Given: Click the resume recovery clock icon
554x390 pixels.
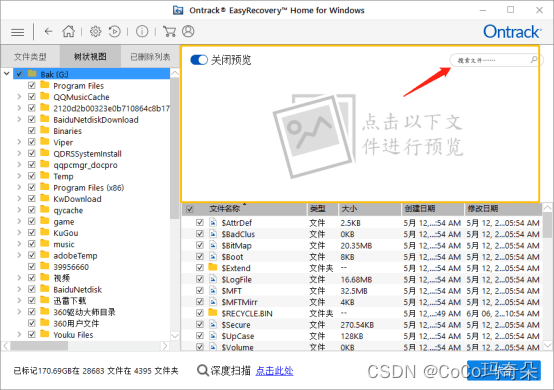Looking at the screenshot, I should 114,32.
